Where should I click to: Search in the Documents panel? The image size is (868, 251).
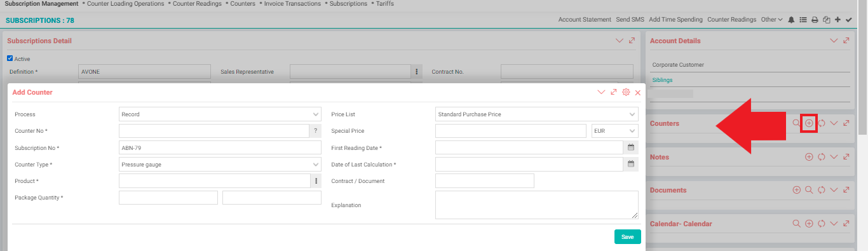point(809,189)
